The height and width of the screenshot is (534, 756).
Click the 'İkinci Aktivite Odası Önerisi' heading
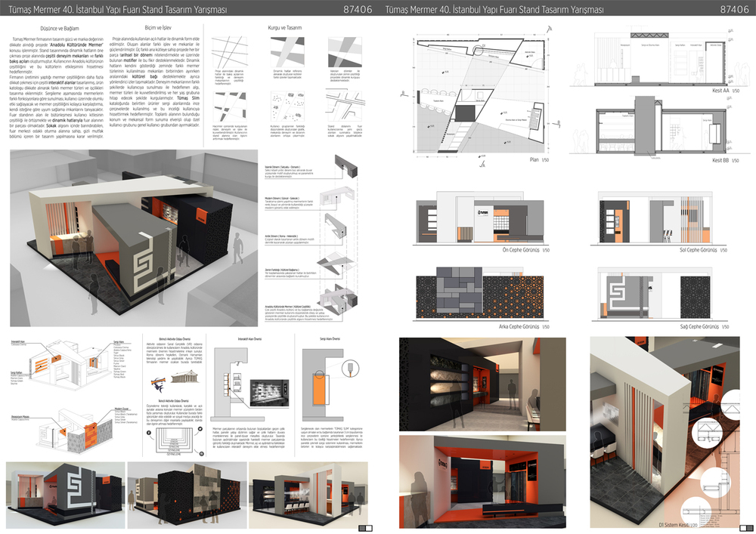pos(174,400)
